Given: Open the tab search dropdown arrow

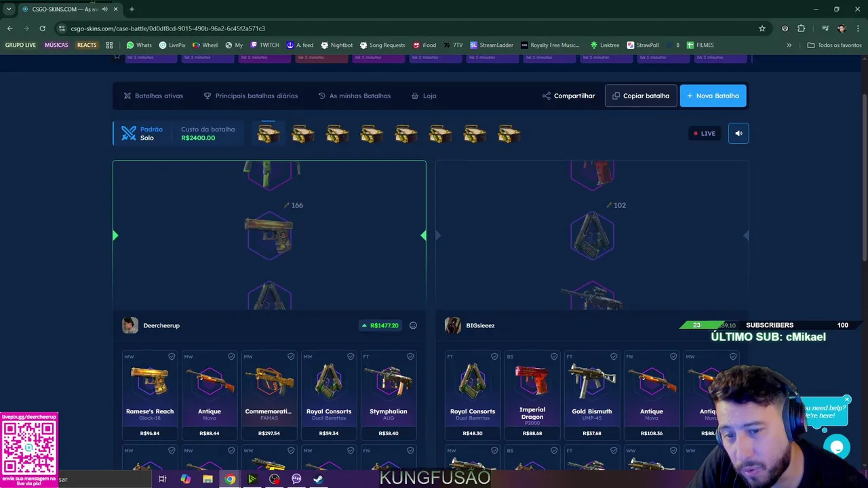Looking at the screenshot, I should click(x=9, y=9).
